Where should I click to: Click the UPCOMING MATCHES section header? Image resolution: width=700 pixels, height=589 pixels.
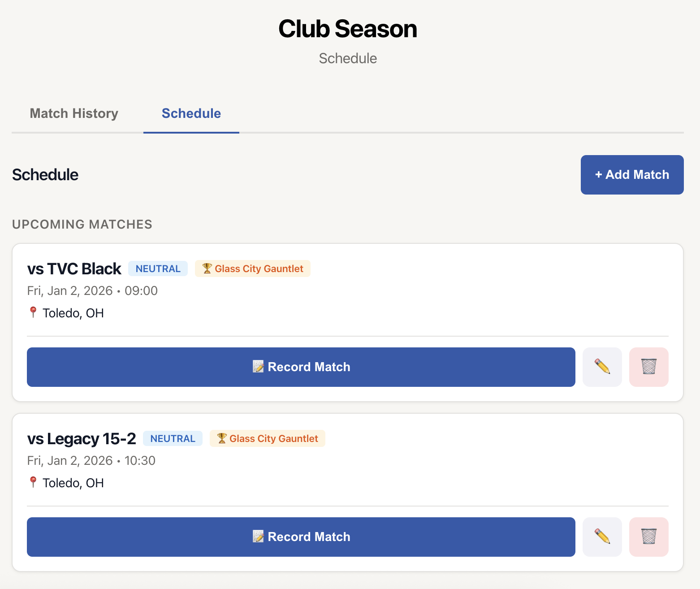(82, 224)
